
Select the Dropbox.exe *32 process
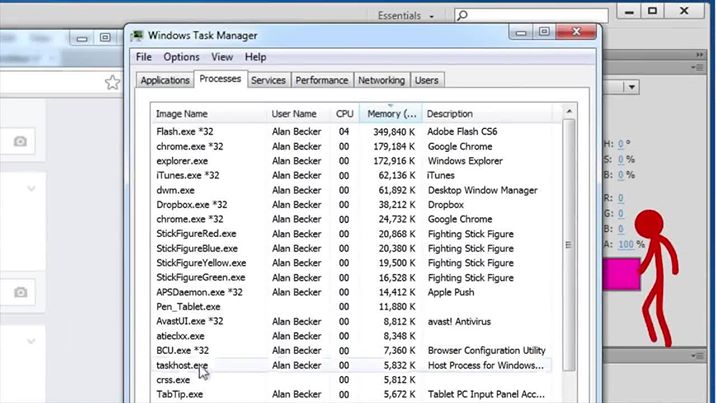click(x=192, y=204)
